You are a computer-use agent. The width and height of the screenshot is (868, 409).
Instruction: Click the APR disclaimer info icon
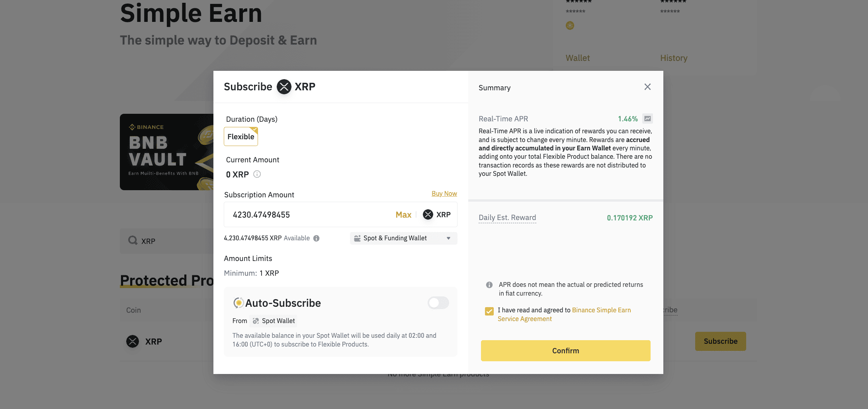pos(489,285)
